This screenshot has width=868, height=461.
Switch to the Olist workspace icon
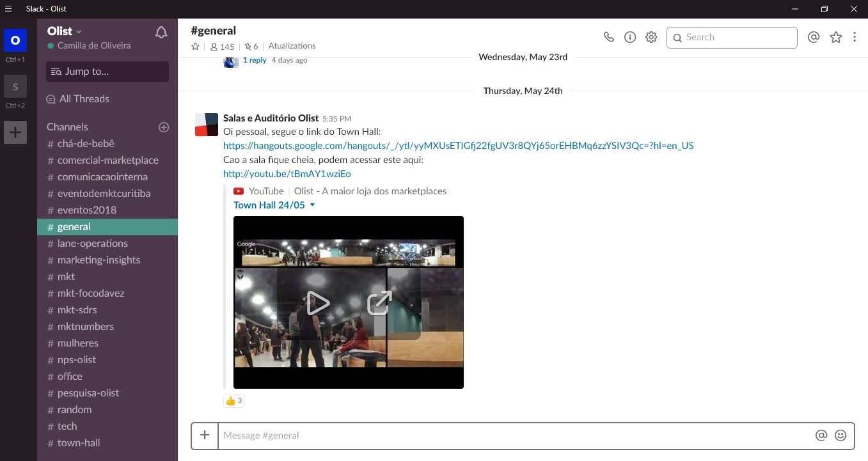(15, 40)
